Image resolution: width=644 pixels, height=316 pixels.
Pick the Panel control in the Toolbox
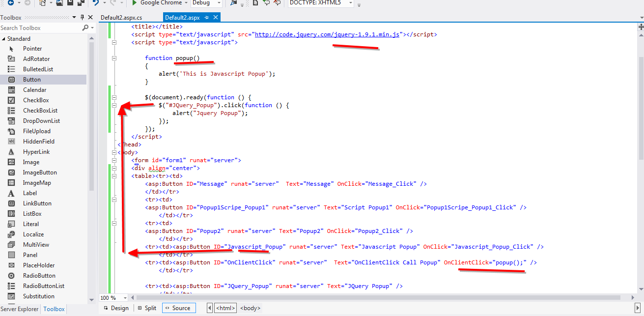43,255
